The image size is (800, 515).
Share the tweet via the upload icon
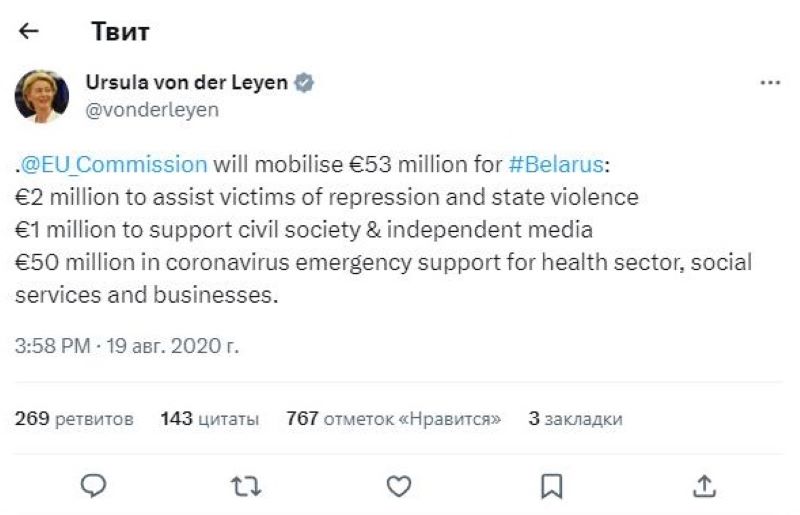(x=705, y=486)
